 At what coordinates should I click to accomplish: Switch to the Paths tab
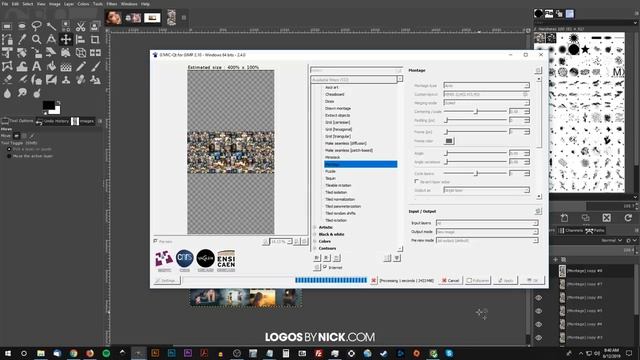[596, 231]
